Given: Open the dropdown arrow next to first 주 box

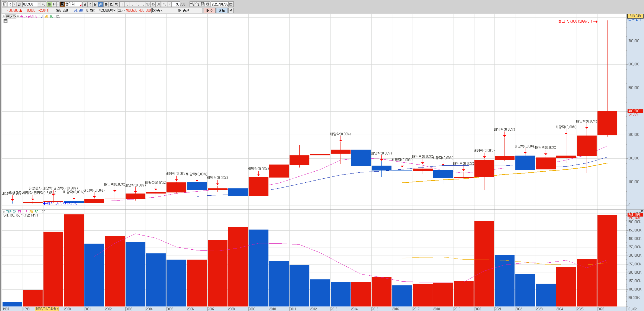Looking at the screenshot, I should (x=14, y=4).
